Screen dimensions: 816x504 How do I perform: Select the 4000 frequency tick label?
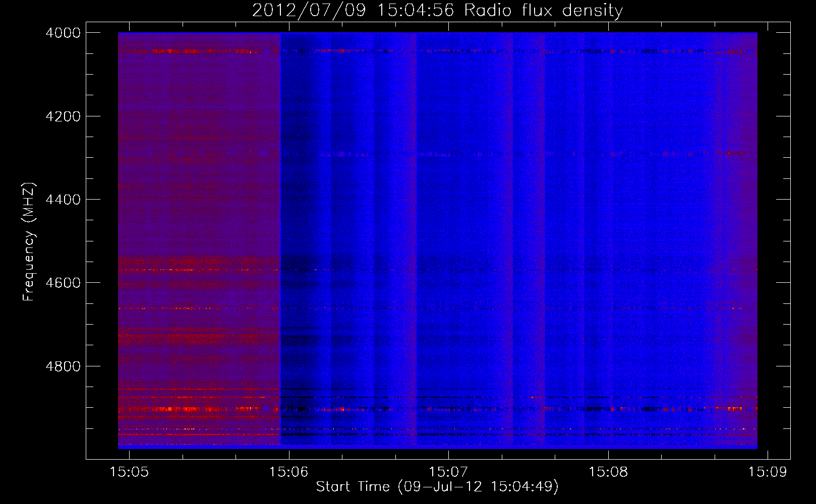point(63,33)
